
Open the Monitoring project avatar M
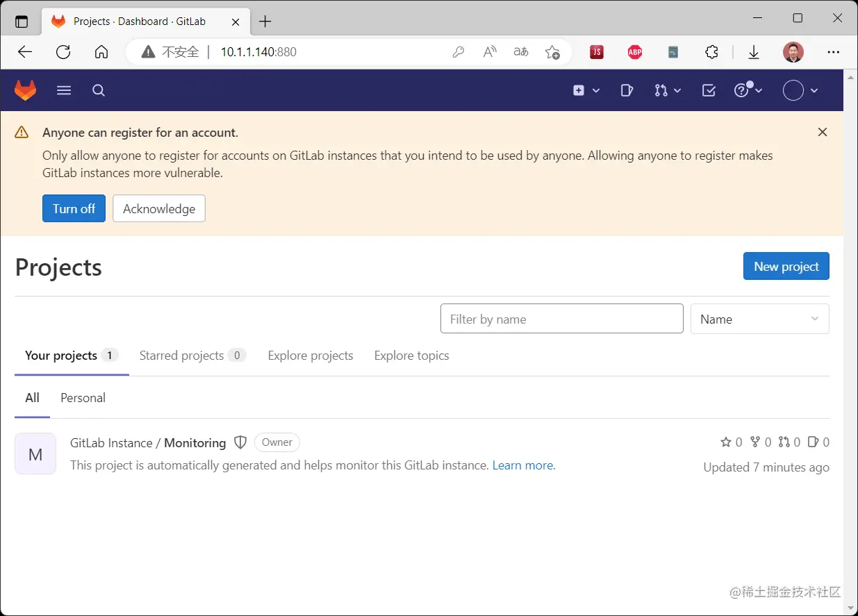pyautogui.click(x=35, y=454)
